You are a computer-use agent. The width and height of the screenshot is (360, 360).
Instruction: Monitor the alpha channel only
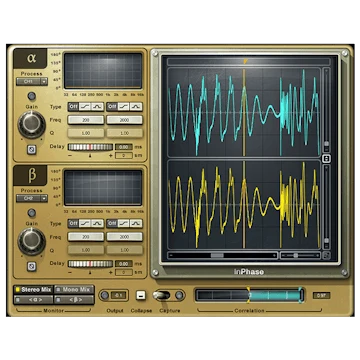click(33, 300)
